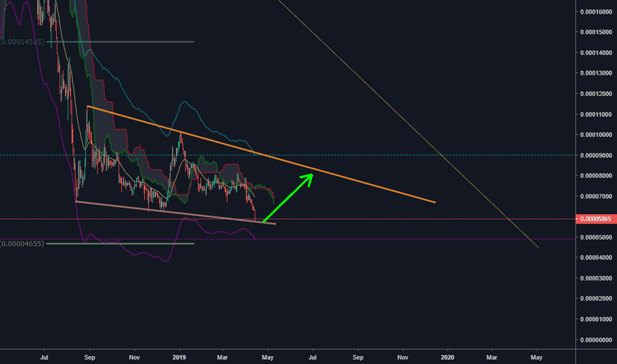617x364 pixels.
Task: Click the Nov label left of 2019
Action: click(134, 357)
